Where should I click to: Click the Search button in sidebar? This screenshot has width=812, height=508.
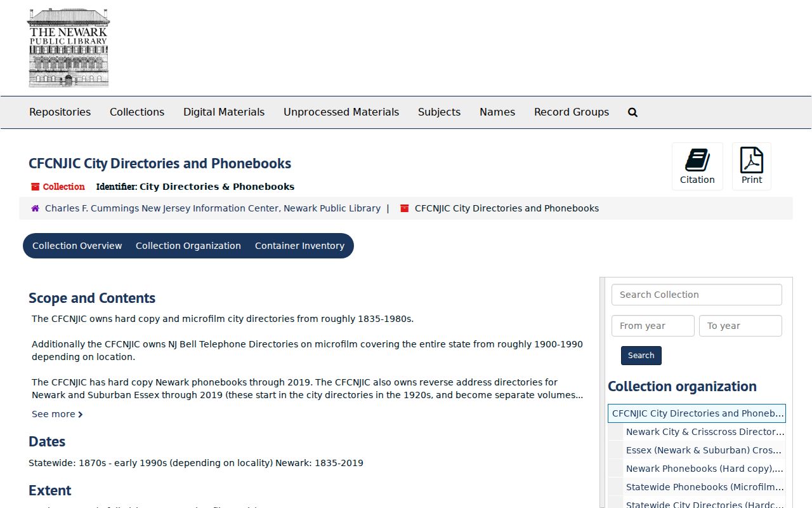click(x=641, y=356)
